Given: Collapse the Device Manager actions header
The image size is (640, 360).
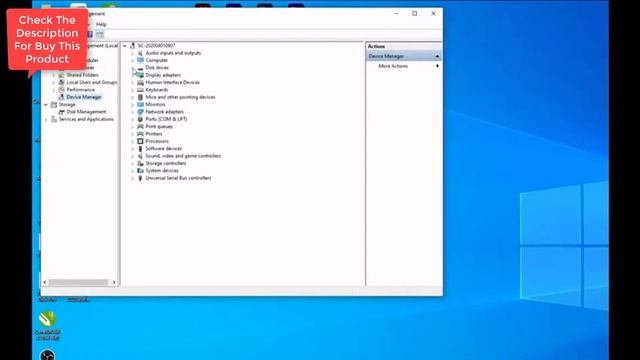Looking at the screenshot, I should tap(437, 56).
